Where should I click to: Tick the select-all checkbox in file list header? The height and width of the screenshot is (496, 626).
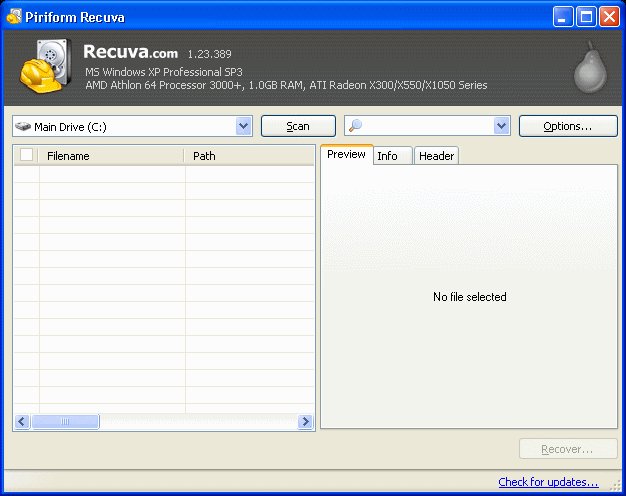[26, 155]
